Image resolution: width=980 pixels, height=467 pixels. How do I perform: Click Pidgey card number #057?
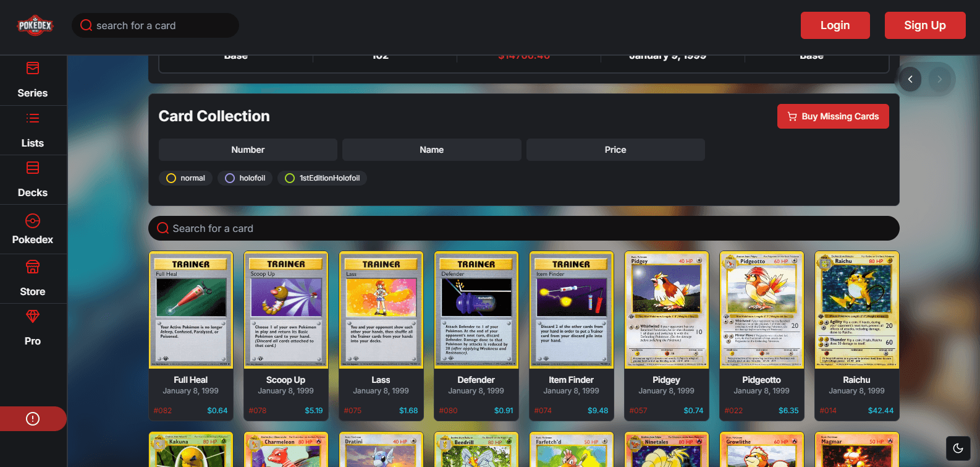click(x=638, y=411)
